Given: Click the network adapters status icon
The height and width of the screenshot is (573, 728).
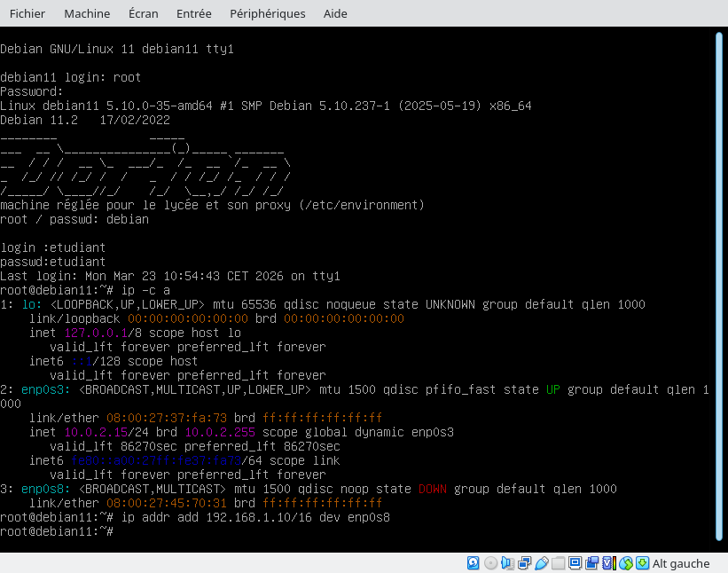Looking at the screenshot, I should tap(523, 563).
